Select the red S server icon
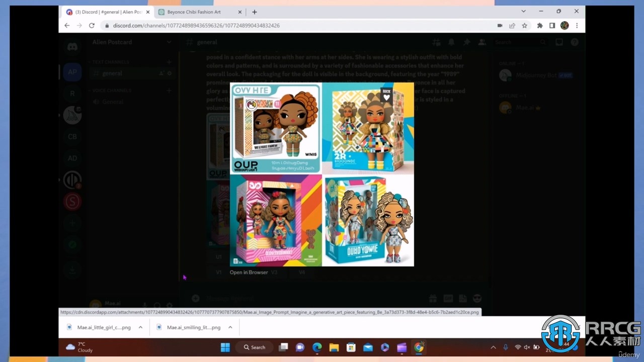Viewport: 644px width, 362px height. tap(72, 202)
